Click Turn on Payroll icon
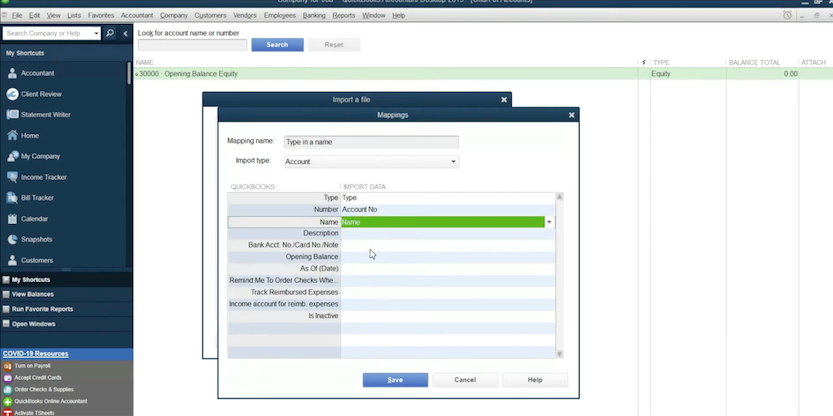The height and width of the screenshot is (416, 833). click(7, 366)
